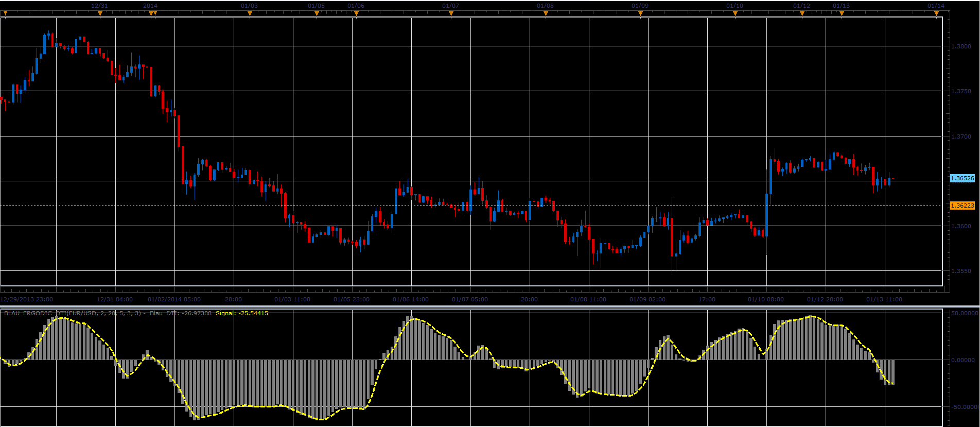980x427 pixels.
Task: Click the yellow Signal value label
Action: pos(242,313)
